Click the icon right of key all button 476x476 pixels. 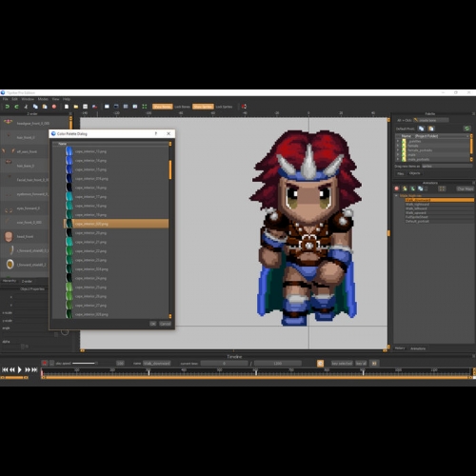click(374, 364)
